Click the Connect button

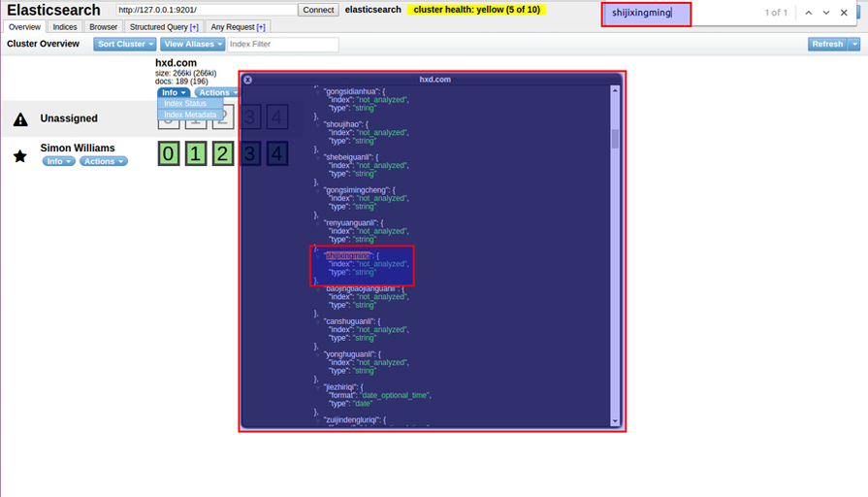pos(318,10)
